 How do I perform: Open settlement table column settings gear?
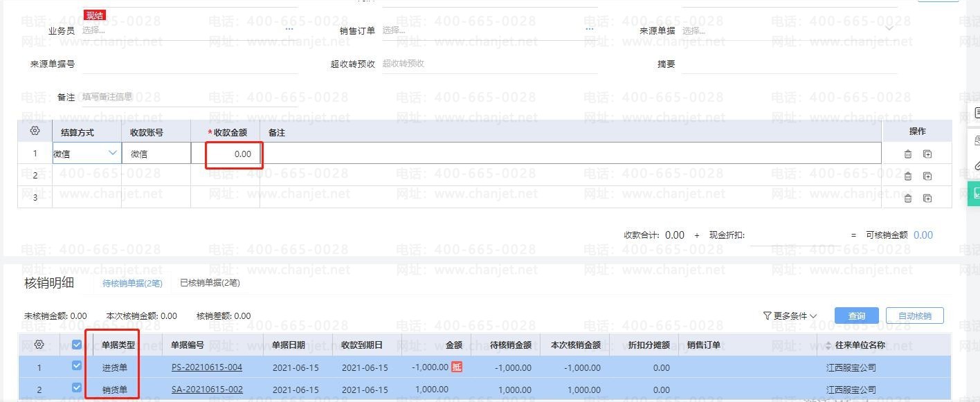(x=35, y=131)
